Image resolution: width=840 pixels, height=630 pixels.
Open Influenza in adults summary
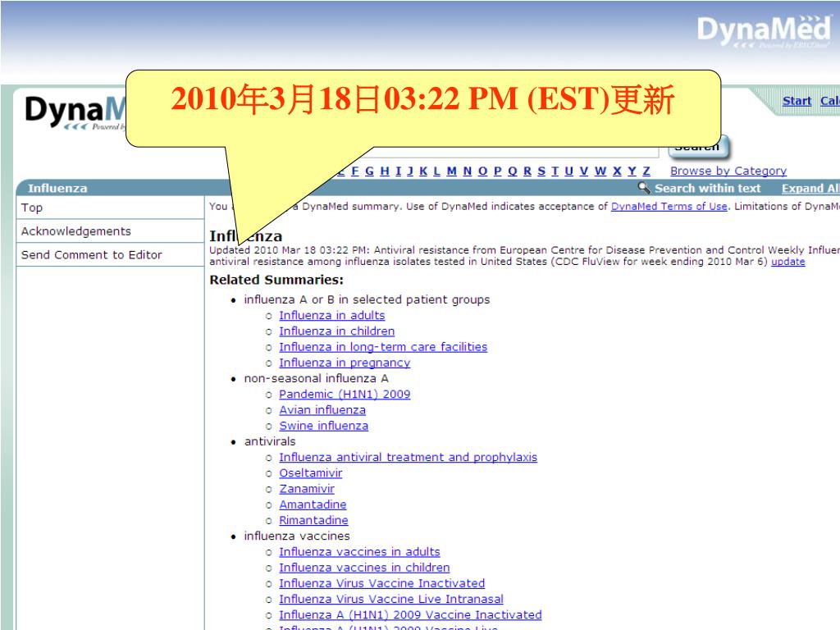[331, 315]
